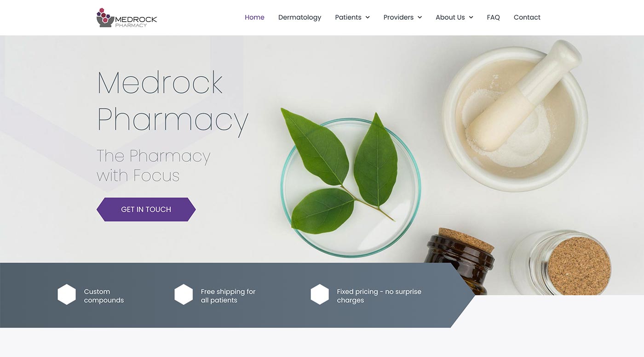Viewport: 644px width, 357px height.
Task: Expand the Providers menu chevron
Action: 420,17
